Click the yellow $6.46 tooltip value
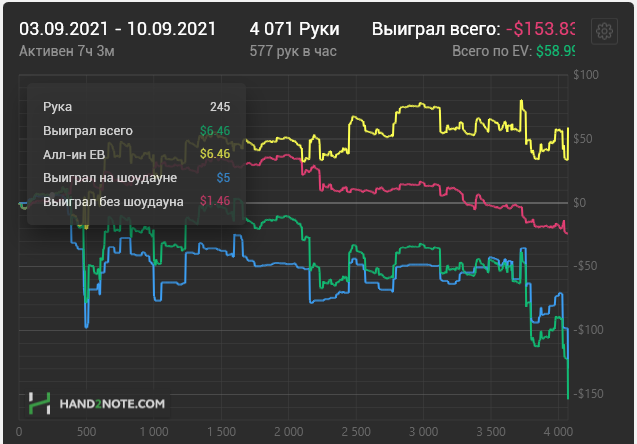This screenshot has height=444, width=637. (x=215, y=154)
